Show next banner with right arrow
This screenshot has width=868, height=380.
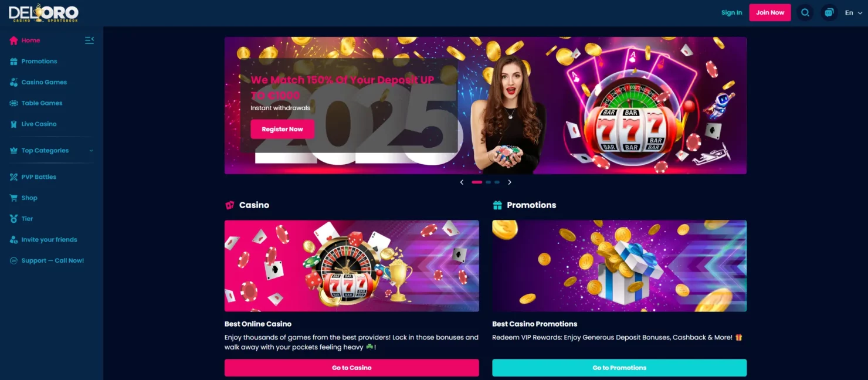[x=509, y=182]
